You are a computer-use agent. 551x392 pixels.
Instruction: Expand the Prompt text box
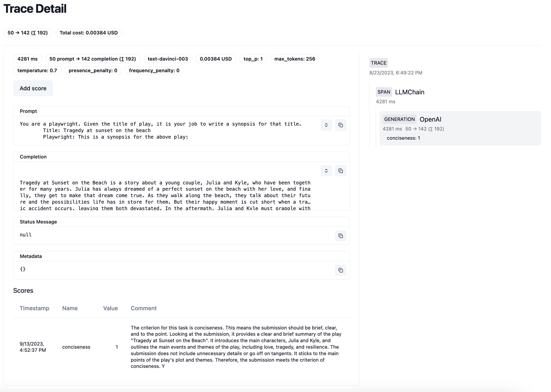326,125
